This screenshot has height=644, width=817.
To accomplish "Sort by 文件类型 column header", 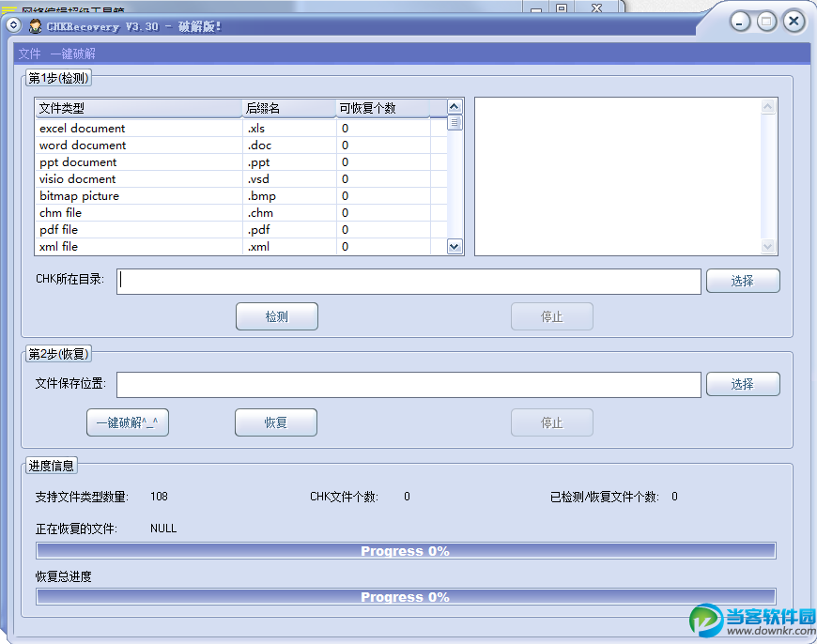I will click(139, 108).
